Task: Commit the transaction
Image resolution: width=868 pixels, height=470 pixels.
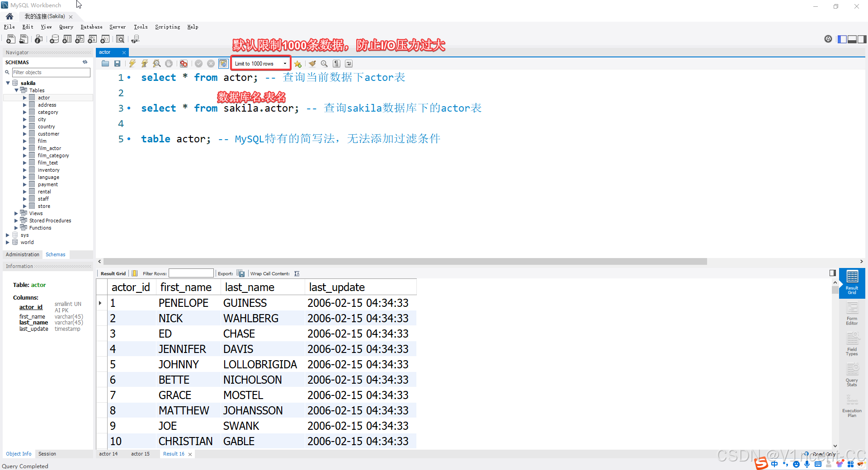Action: pyautogui.click(x=198, y=64)
